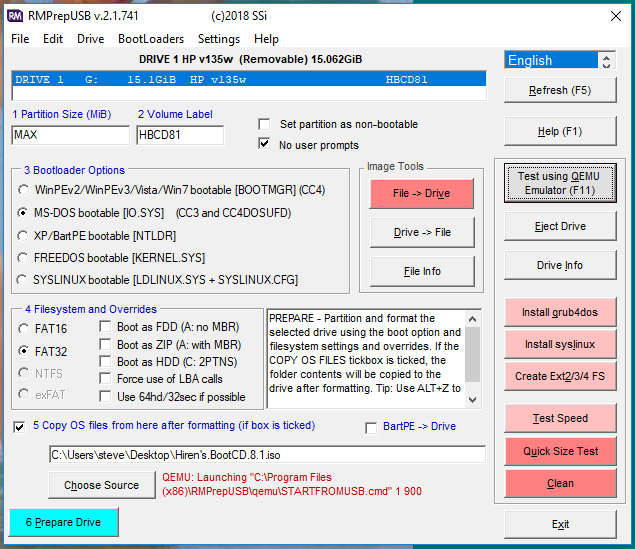This screenshot has height=549, width=635.
Task: Click the 6 Prepare Drive button
Action: 64,522
